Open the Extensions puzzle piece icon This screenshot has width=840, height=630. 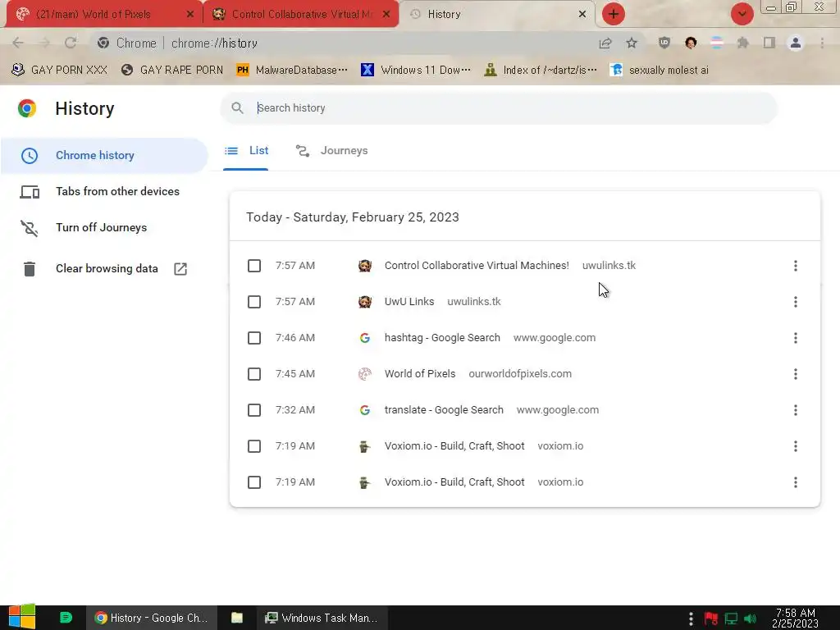click(x=742, y=43)
